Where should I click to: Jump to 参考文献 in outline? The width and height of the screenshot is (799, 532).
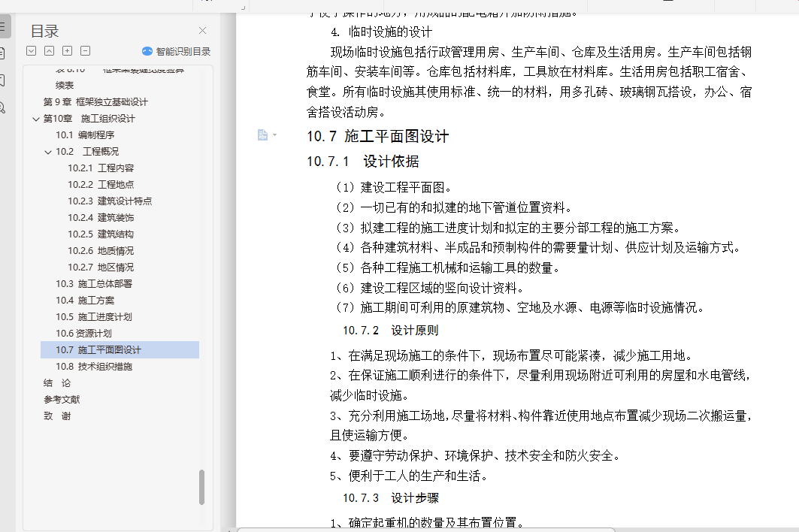pyautogui.click(x=62, y=400)
